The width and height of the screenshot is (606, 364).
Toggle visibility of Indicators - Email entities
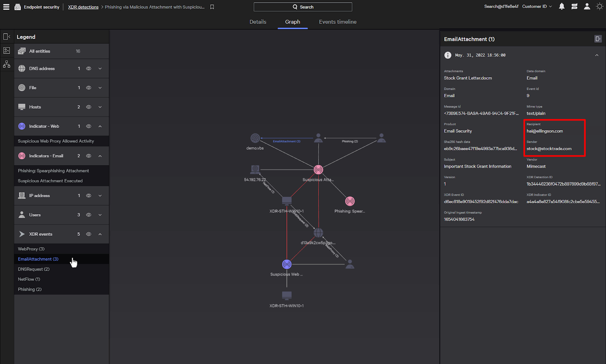tap(89, 156)
